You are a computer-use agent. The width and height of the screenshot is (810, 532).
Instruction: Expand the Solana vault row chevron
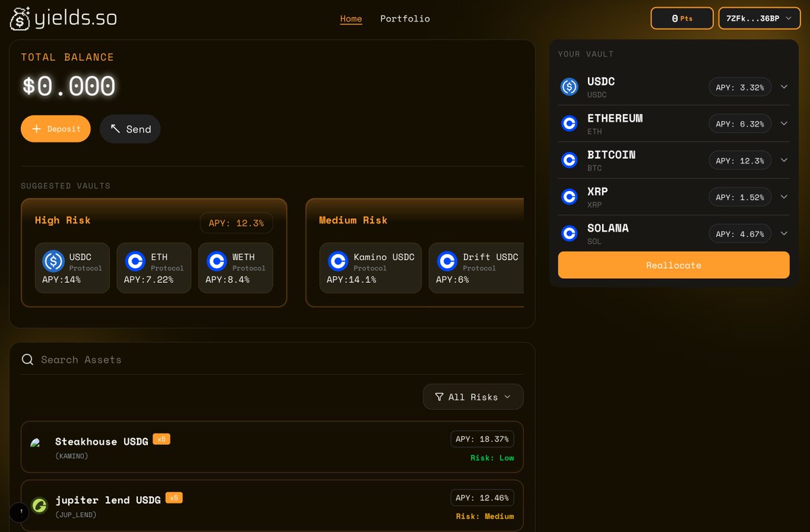pyautogui.click(x=784, y=234)
